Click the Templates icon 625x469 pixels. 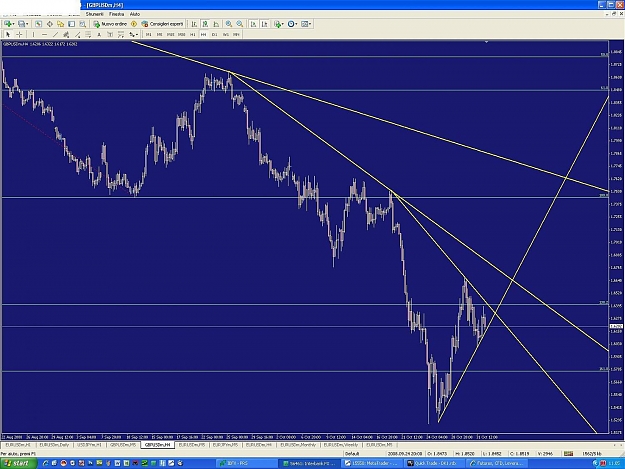pyautogui.click(x=305, y=24)
